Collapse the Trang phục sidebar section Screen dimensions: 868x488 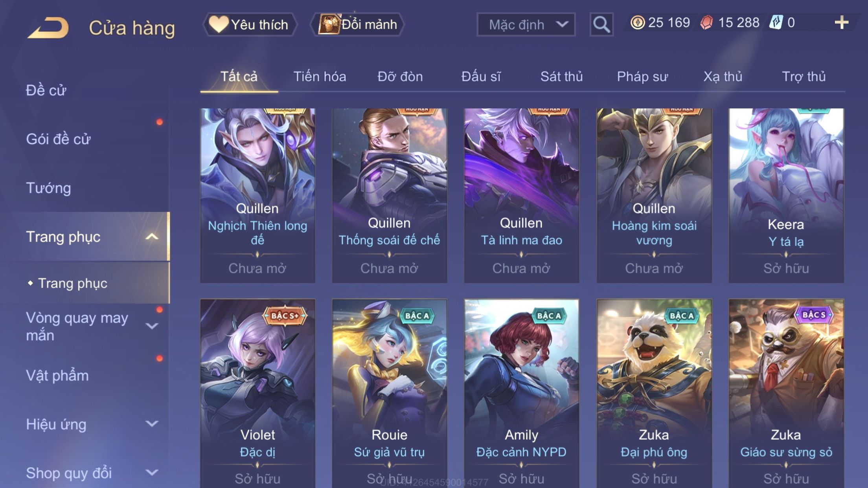(152, 237)
